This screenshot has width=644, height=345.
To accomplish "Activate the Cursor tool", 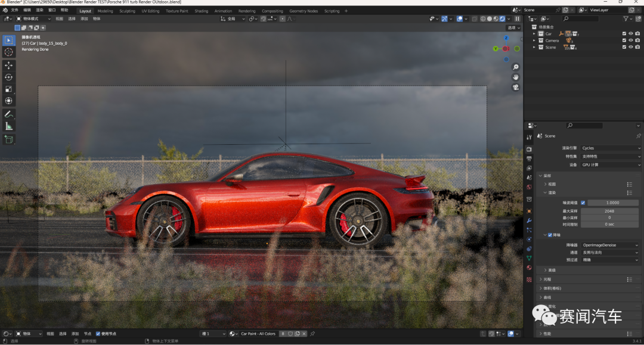I will (8, 52).
